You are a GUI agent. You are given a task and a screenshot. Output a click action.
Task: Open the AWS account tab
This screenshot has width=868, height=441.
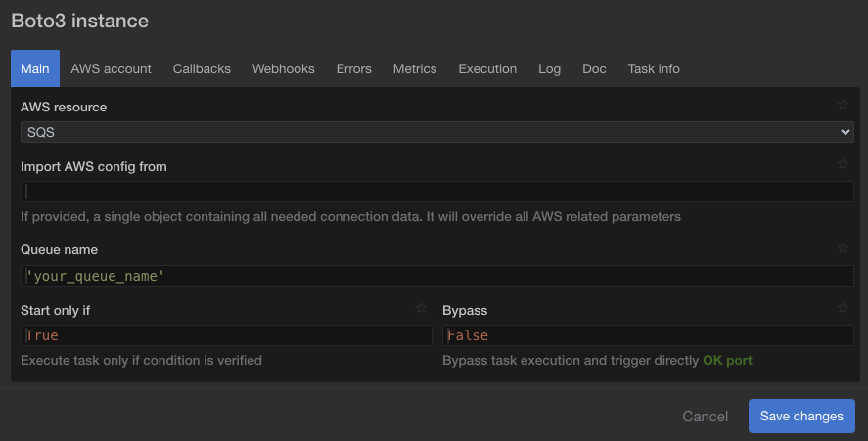click(x=111, y=68)
